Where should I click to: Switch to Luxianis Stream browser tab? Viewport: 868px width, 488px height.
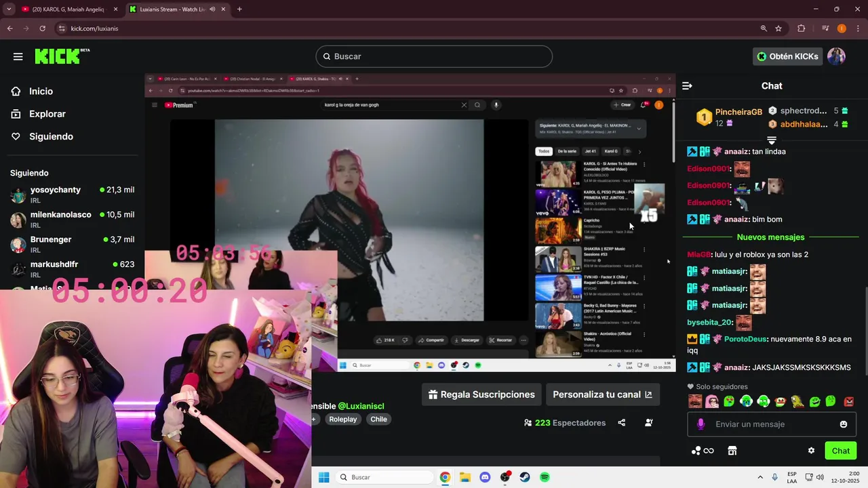[176, 9]
